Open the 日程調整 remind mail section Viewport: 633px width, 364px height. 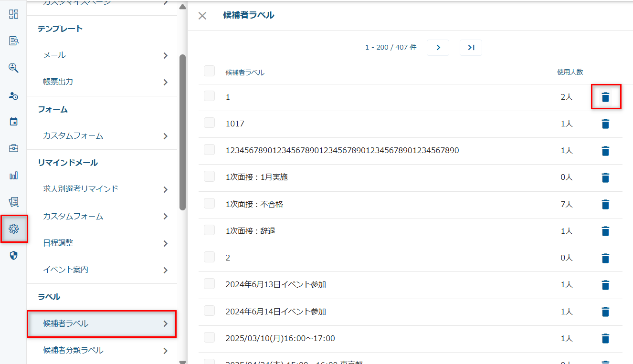coord(102,243)
